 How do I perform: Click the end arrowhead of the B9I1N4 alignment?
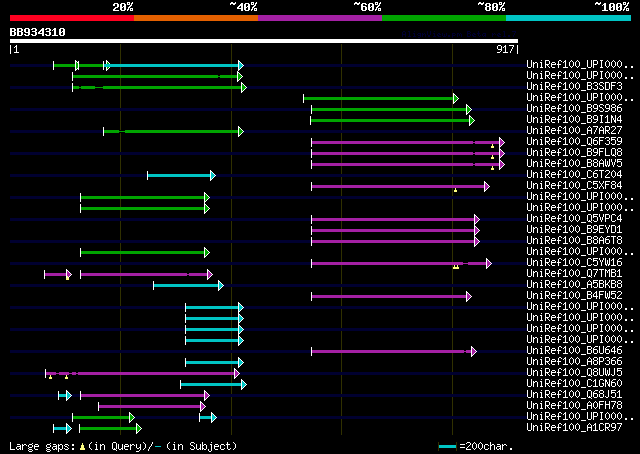pyautogui.click(x=472, y=120)
